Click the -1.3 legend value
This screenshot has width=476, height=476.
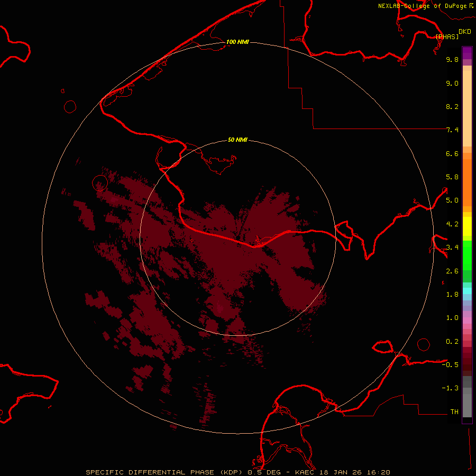point(450,388)
